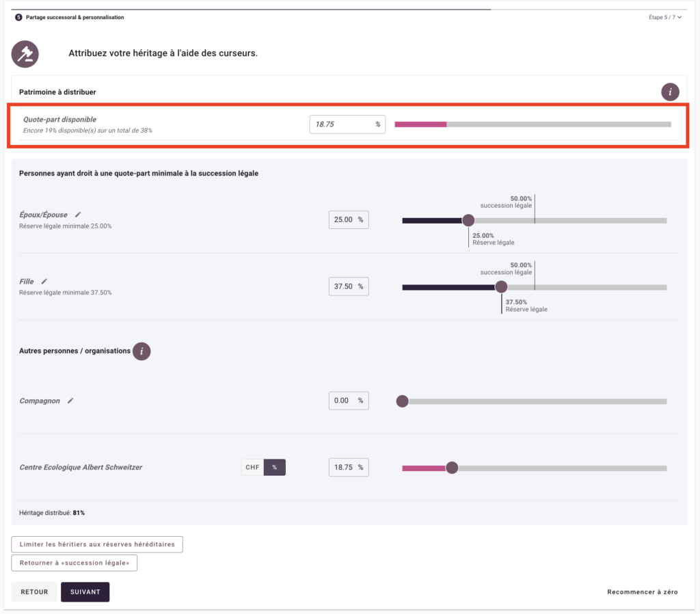Click the Partage successoral & personnalisation step title
Viewport: 700px width, 614px height.
tap(75, 17)
